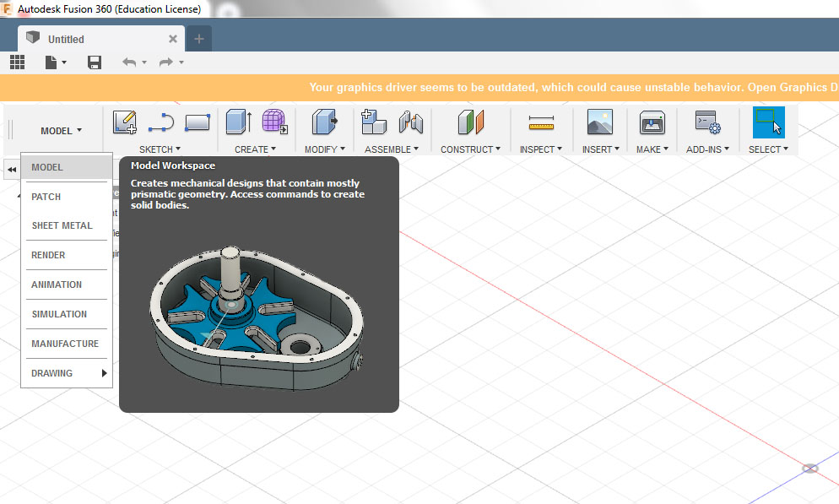Click the Fusion 360 app icon in title bar

(7, 9)
